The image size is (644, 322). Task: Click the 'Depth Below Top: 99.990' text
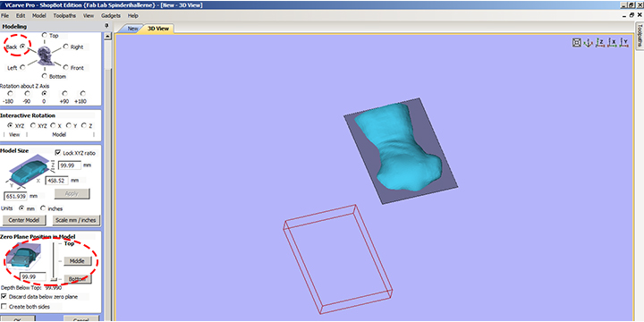click(x=31, y=288)
